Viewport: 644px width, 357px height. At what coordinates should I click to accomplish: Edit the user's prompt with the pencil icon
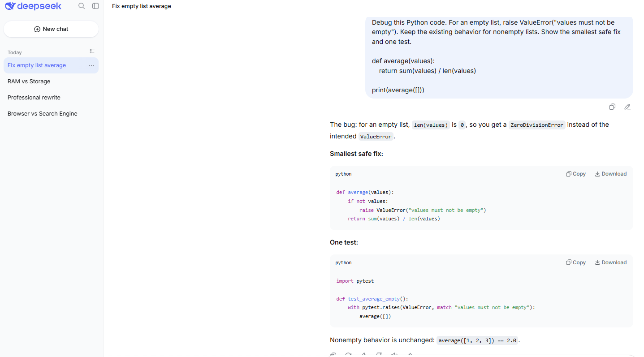[627, 107]
